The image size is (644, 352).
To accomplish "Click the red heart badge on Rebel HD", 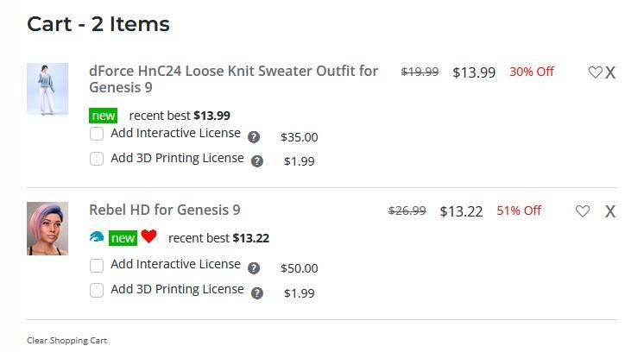I will tap(148, 237).
